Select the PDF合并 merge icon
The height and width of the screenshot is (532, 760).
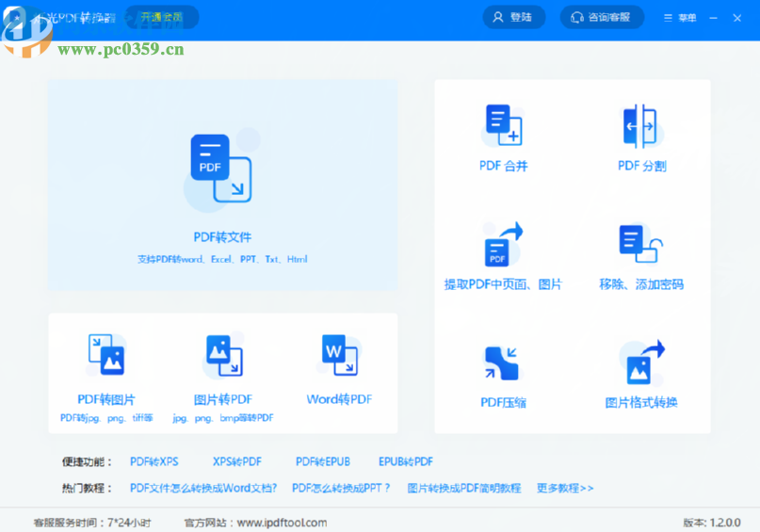[x=503, y=125]
